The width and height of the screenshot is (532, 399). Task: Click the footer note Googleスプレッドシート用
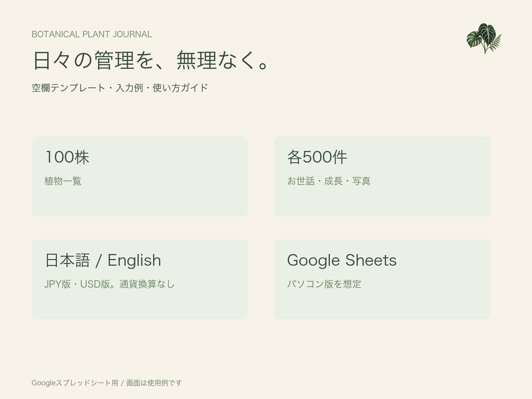point(75,383)
